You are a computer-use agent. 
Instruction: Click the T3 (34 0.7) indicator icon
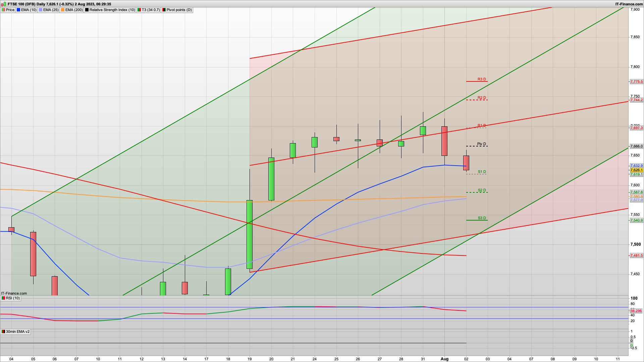point(139,10)
